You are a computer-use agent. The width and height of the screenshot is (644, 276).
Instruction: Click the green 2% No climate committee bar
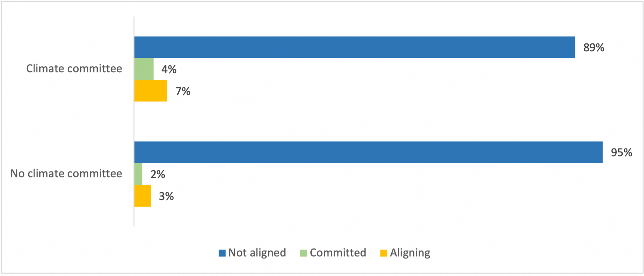click(x=138, y=174)
